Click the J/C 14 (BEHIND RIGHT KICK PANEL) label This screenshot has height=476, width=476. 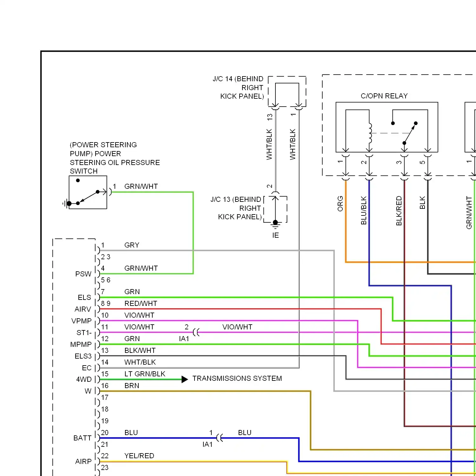pos(238,88)
